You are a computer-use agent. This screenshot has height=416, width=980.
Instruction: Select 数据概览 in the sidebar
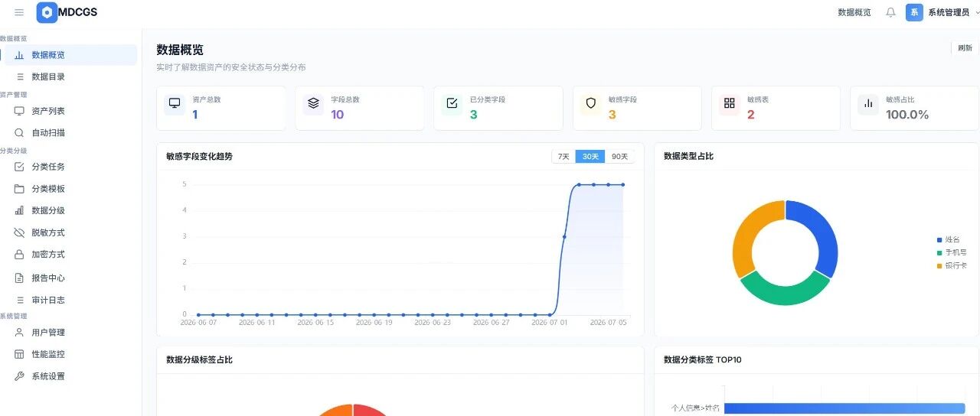pyautogui.click(x=70, y=55)
